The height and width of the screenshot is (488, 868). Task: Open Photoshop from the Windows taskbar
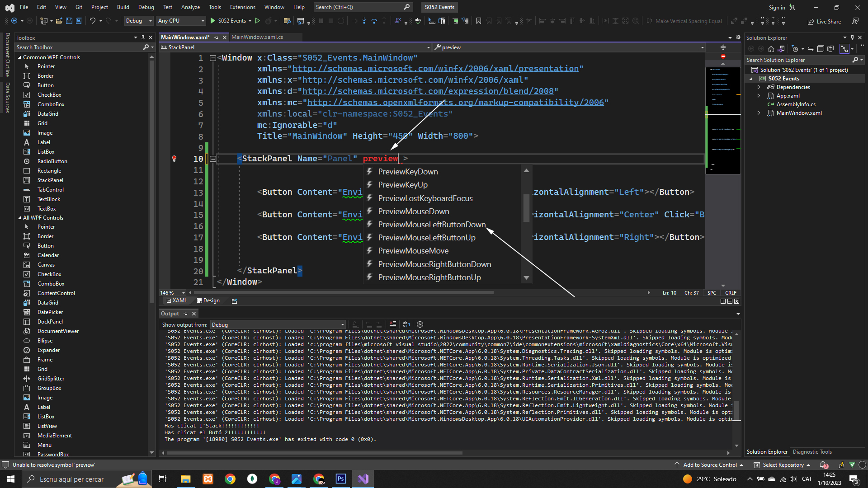pyautogui.click(x=341, y=479)
